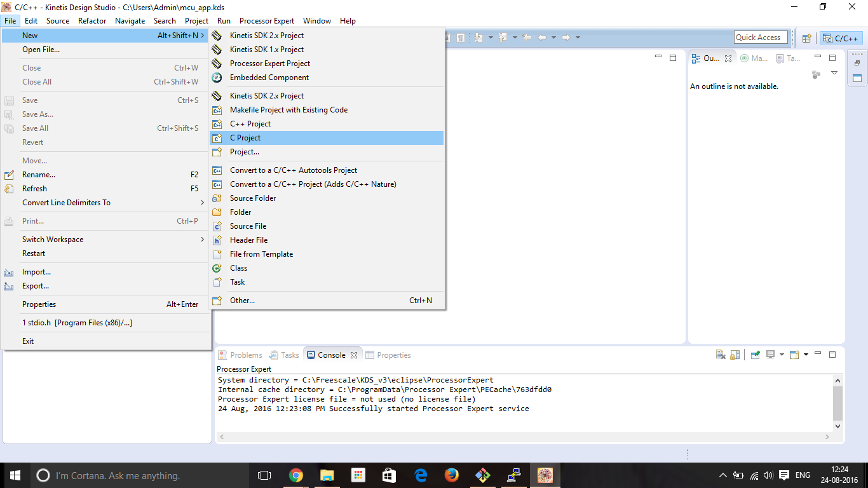Click the Next Annotation toolbar icon
Screen dimensions: 868x488
coord(478,37)
